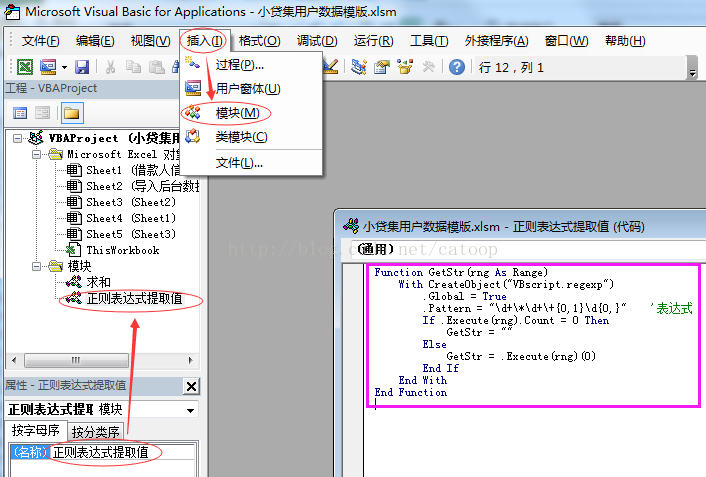Switch to 按分类序 tab

coord(95,432)
